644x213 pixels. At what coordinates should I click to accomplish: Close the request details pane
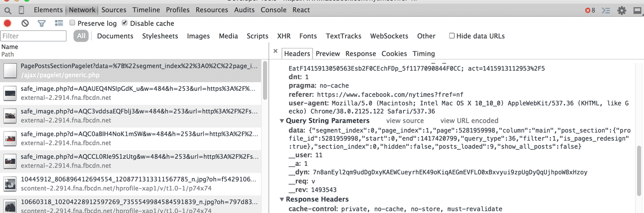276,51
